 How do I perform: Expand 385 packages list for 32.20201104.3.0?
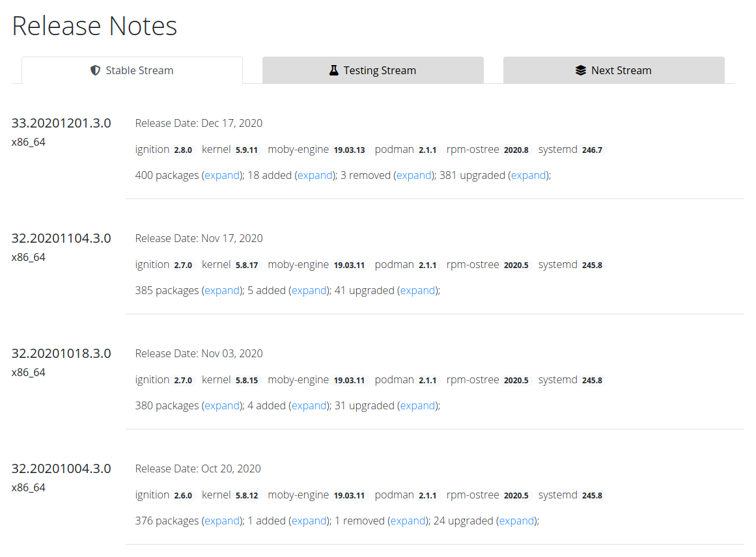(222, 290)
